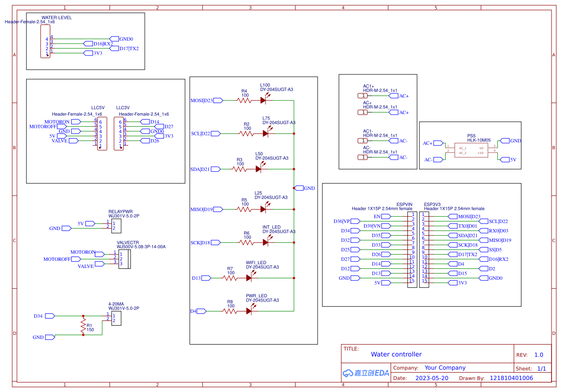Click the VALVECTR 3-pin terminal symbol
561x392 pixels.
(x=124, y=259)
